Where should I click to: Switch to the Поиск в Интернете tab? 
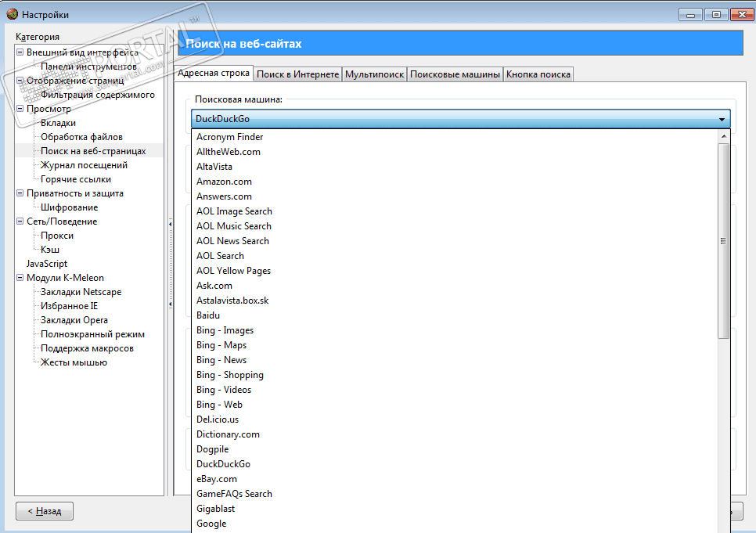(297, 74)
